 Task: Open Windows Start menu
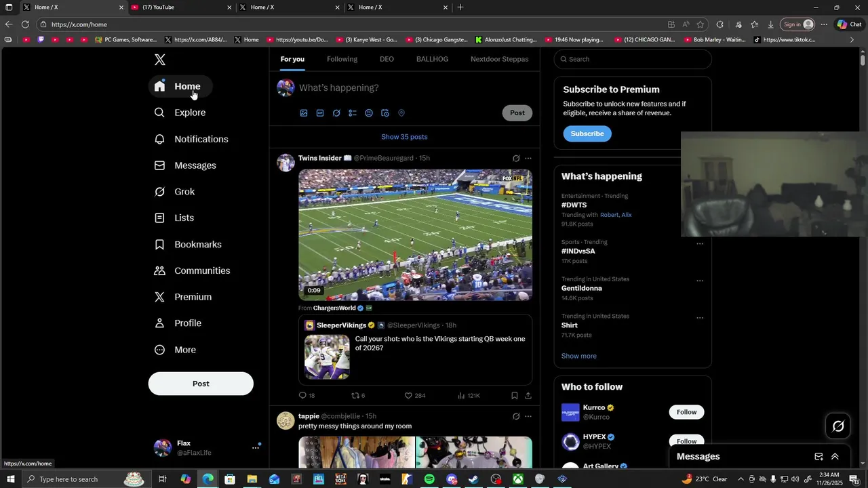[x=11, y=479]
